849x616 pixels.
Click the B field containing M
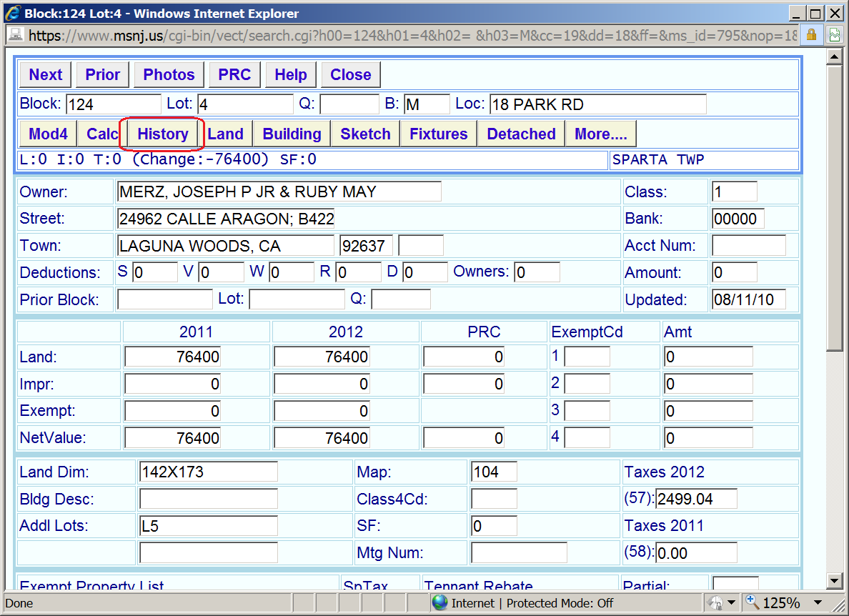tap(427, 104)
